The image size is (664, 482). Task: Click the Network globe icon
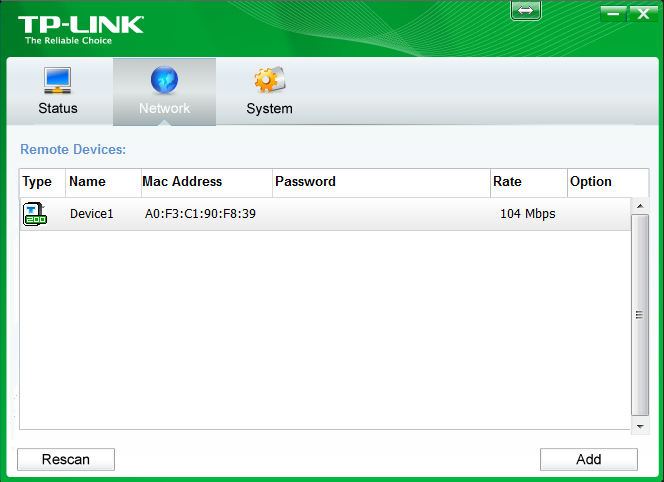[164, 80]
